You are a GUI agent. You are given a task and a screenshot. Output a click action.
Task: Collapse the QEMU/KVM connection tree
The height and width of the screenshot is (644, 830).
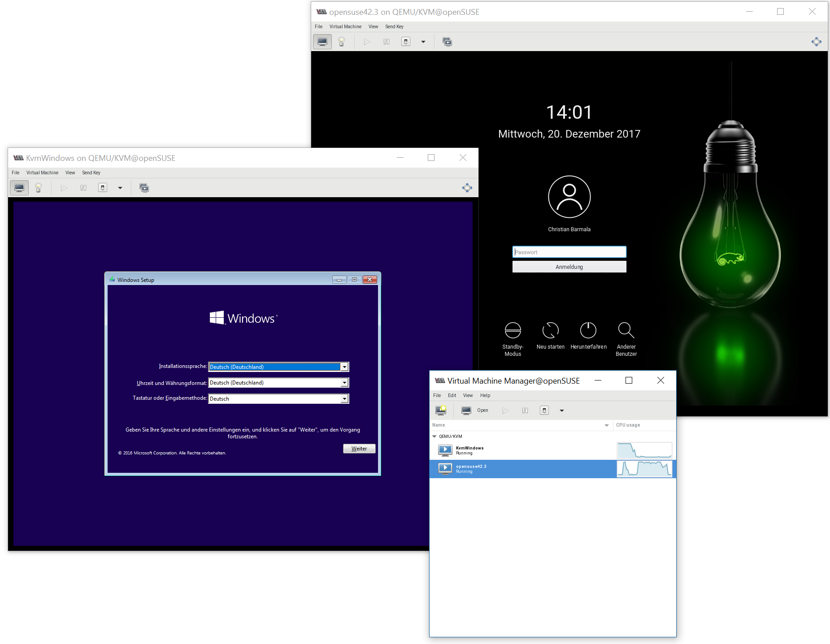(434, 436)
